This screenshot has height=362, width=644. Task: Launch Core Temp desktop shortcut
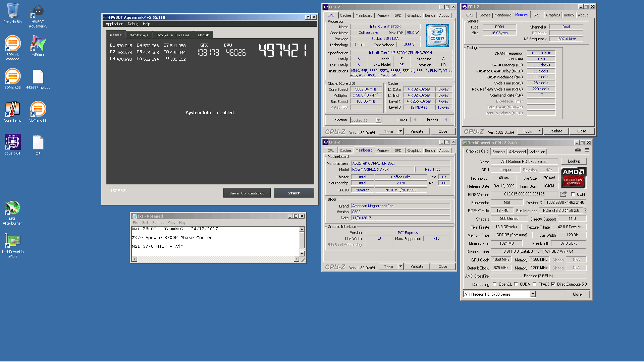point(12,112)
